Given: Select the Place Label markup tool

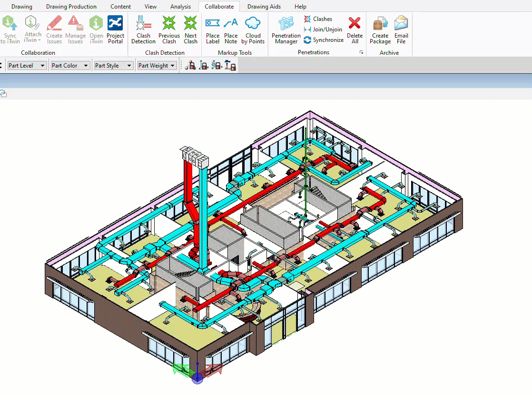Looking at the screenshot, I should 213,30.
